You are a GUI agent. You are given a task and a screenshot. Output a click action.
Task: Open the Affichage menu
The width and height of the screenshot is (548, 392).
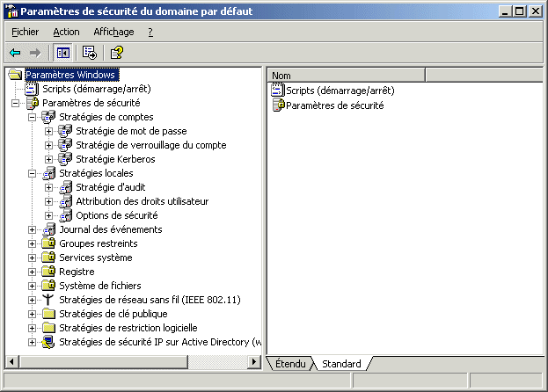point(113,32)
